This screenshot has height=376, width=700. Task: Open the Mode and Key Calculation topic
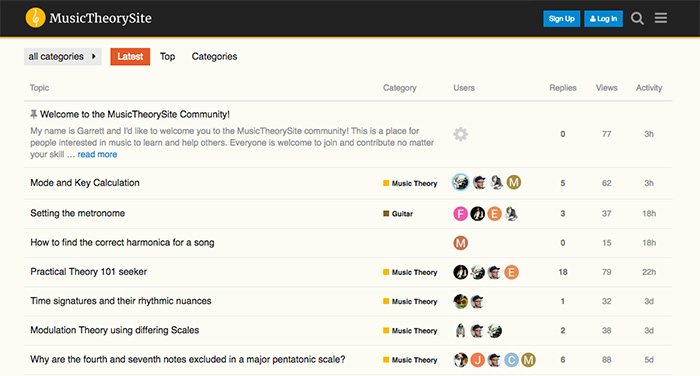tap(85, 183)
